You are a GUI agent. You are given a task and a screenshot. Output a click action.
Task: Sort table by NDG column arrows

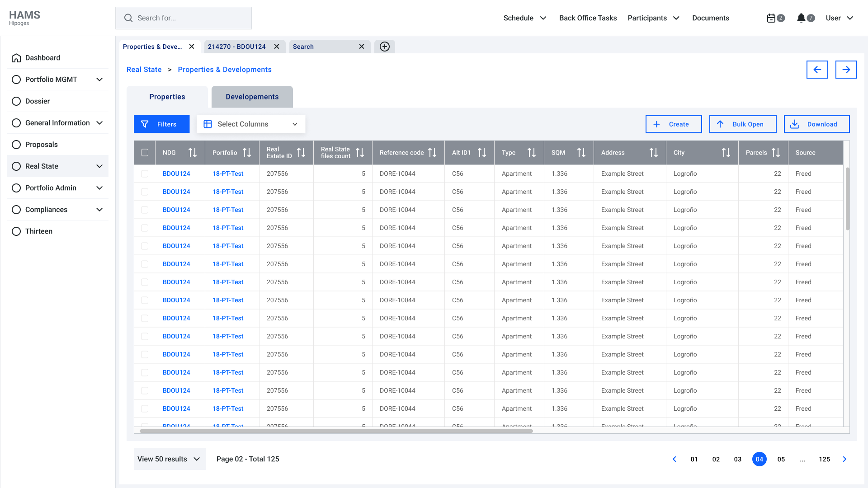coord(193,153)
